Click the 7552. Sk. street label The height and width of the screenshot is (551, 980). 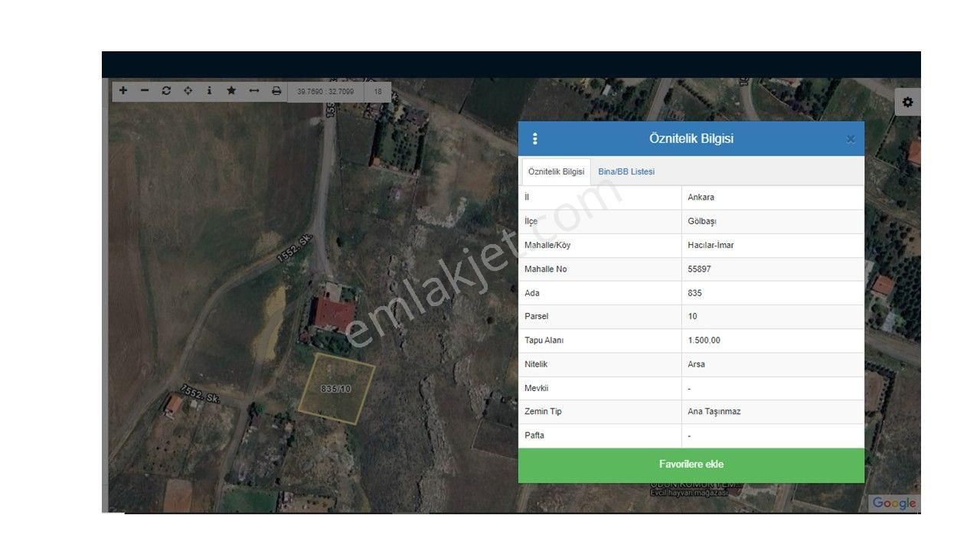click(x=200, y=394)
